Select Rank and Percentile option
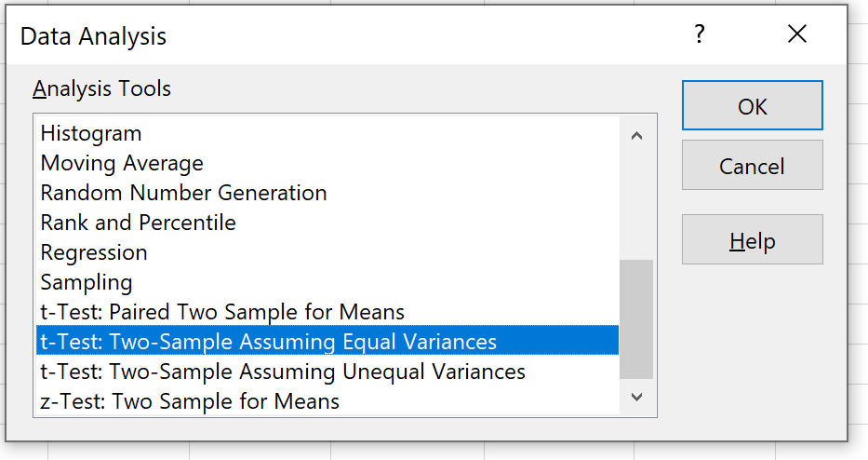 pos(138,223)
